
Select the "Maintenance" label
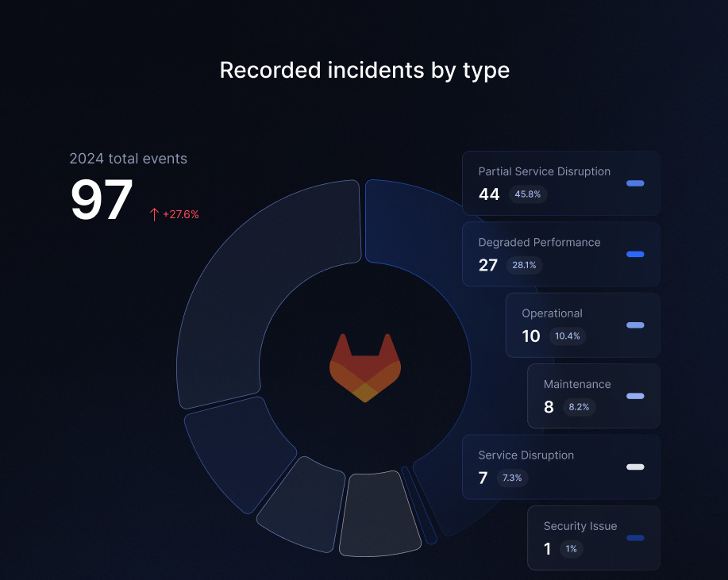pos(577,384)
